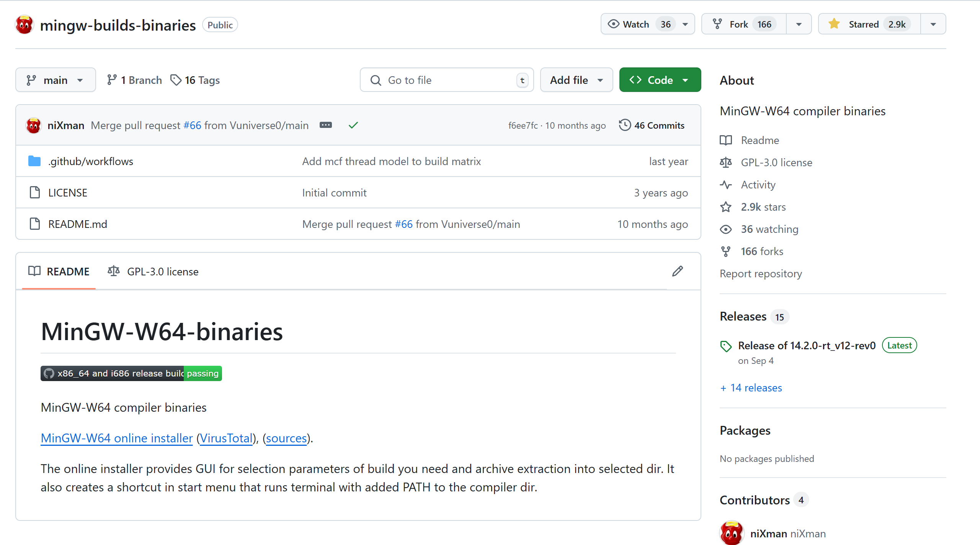Open the .github/workflows folder icon
This screenshot has height=545, width=980.
pyautogui.click(x=34, y=161)
